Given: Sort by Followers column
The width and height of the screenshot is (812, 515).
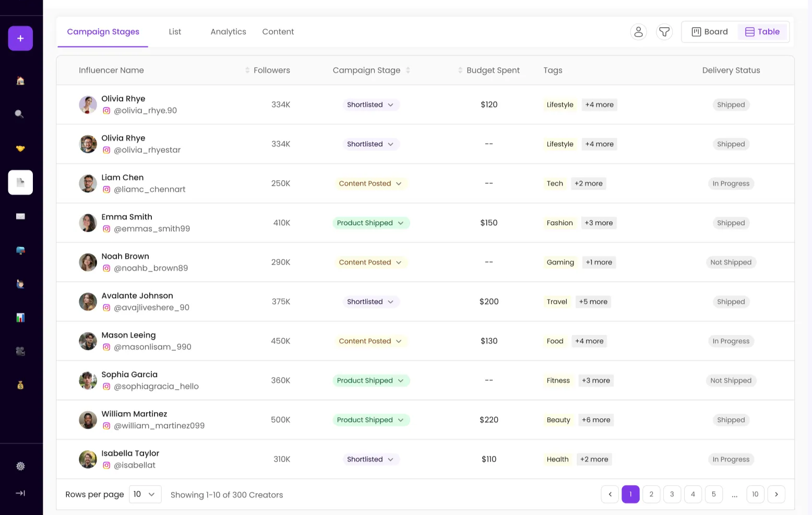Looking at the screenshot, I should pyautogui.click(x=267, y=70).
